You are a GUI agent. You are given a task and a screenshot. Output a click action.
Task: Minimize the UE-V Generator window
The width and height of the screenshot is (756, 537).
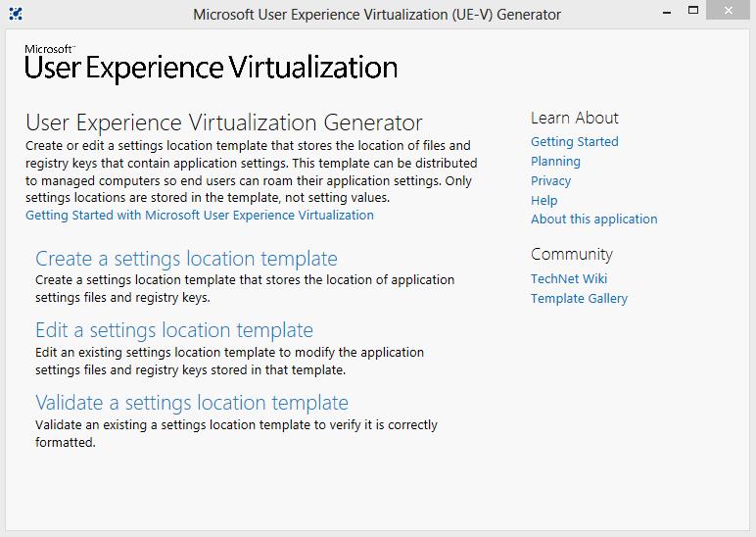(666, 12)
